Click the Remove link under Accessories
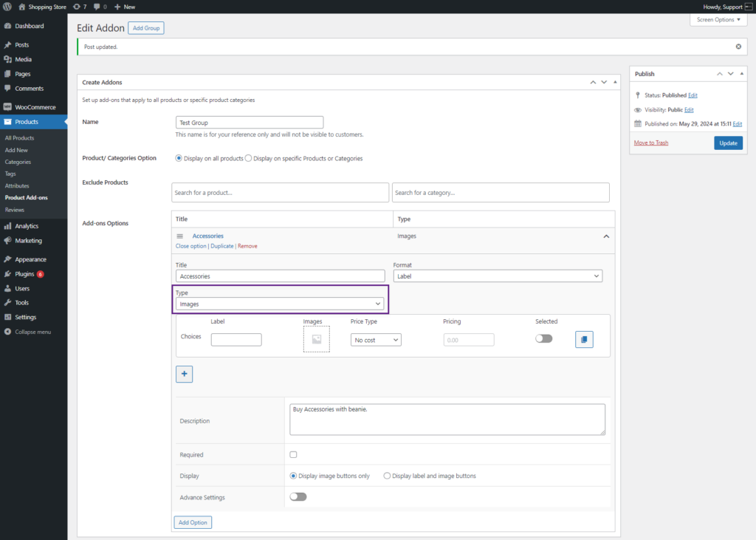 247,246
